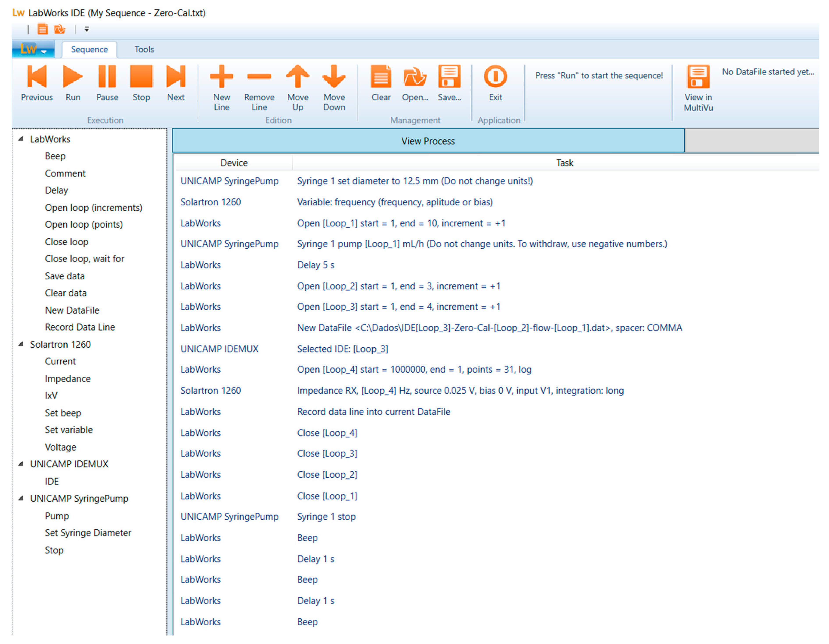Select Set Syringe Diameter command in tree
829x644 pixels.
(88, 533)
